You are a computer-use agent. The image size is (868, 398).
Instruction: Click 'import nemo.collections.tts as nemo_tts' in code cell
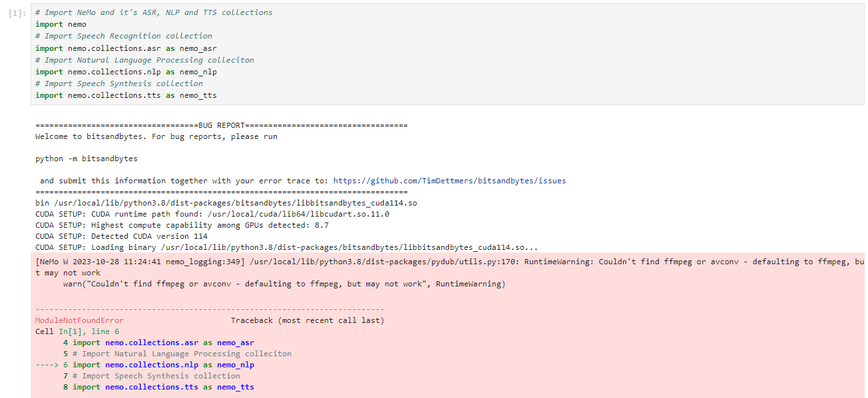[126, 95]
